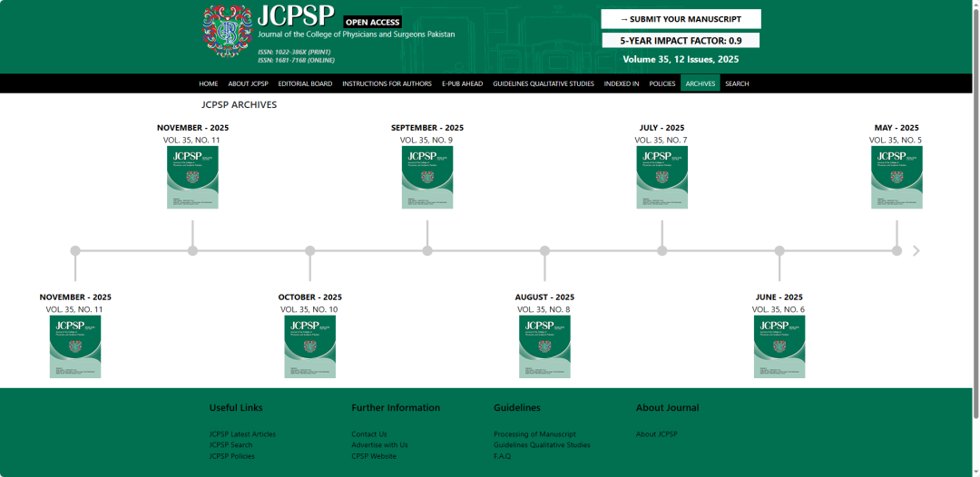The width and height of the screenshot is (980, 477).
Task: Click the 'JULY - 2025' heading
Action: 661,128
